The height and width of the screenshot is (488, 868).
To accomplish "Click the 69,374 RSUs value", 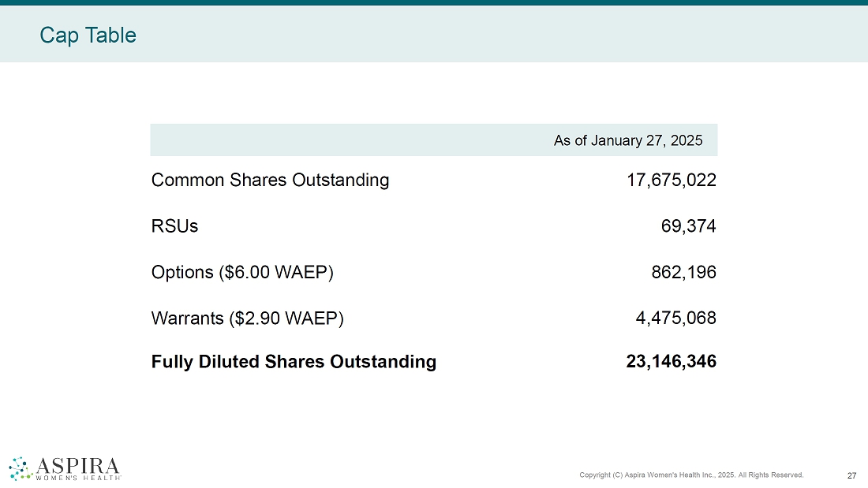I will pyautogui.click(x=688, y=226).
